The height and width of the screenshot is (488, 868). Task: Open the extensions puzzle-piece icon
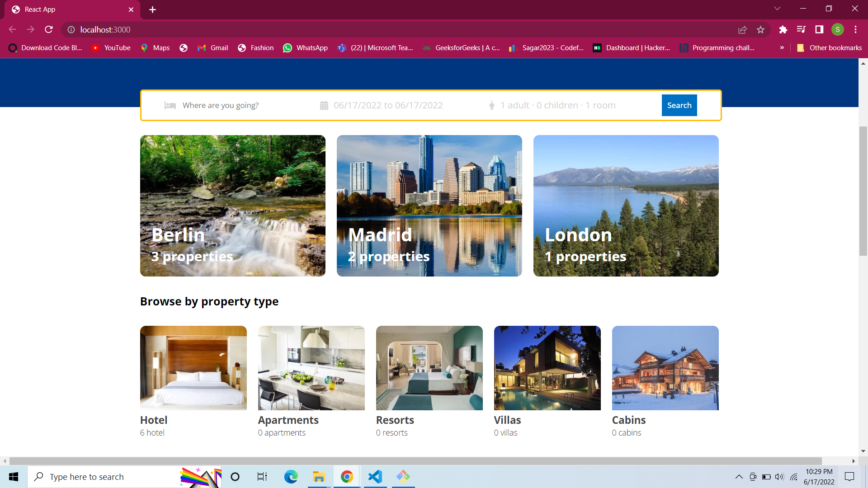[x=783, y=29]
